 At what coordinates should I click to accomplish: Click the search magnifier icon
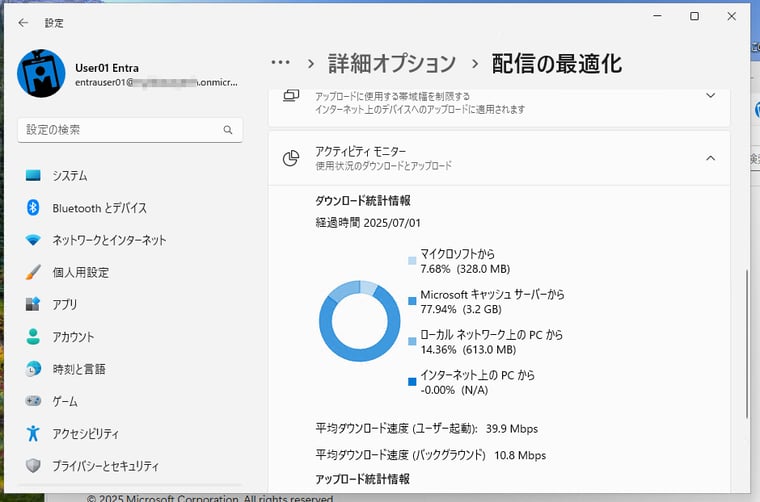(228, 130)
